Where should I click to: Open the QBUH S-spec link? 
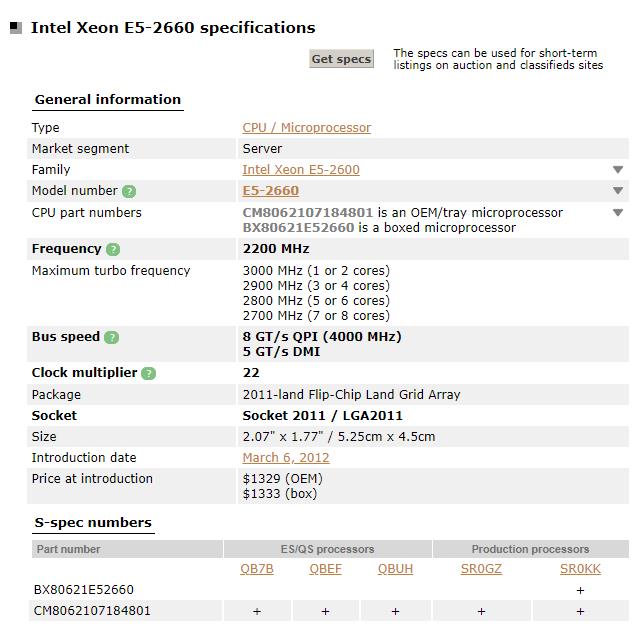pos(395,569)
